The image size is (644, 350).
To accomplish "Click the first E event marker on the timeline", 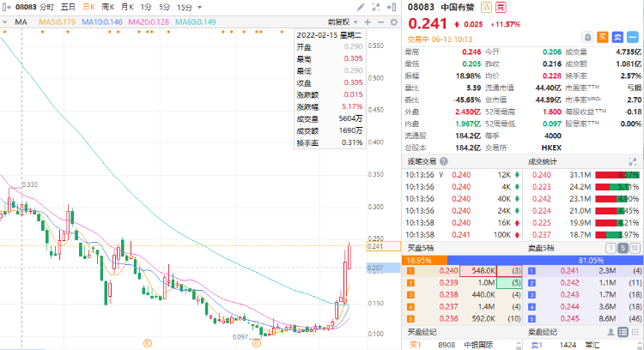I will click(148, 343).
